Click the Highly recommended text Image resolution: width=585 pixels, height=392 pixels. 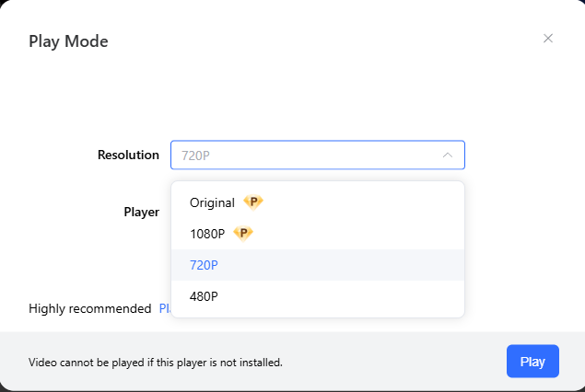(89, 309)
